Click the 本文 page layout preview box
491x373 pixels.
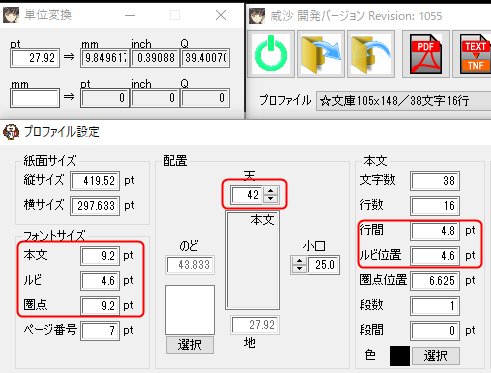click(252, 260)
